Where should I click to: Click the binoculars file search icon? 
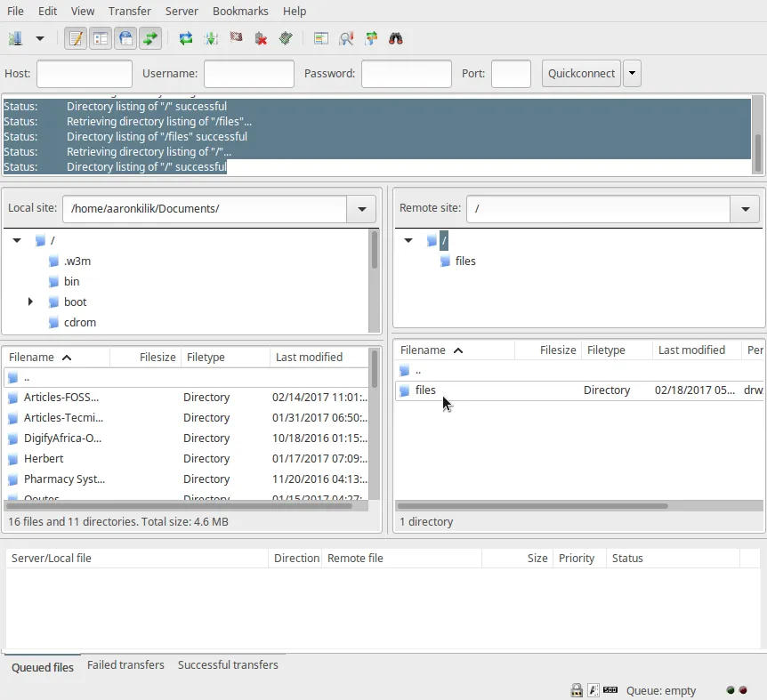396,38
